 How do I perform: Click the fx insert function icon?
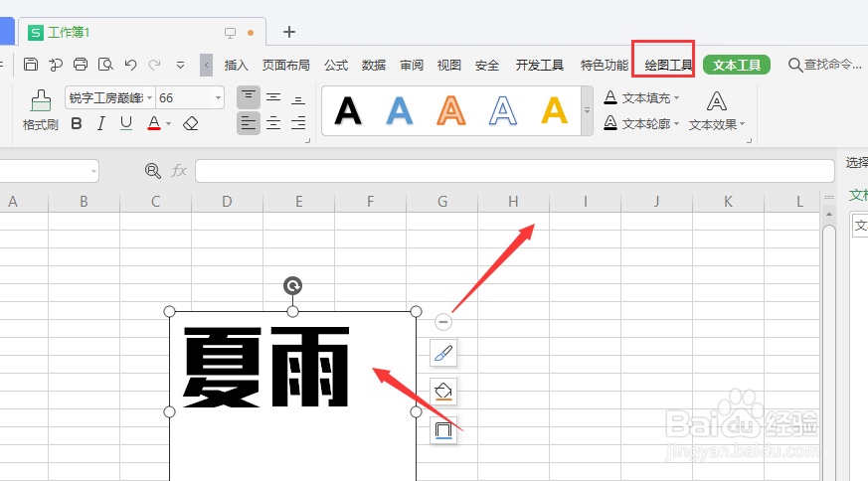coord(179,171)
